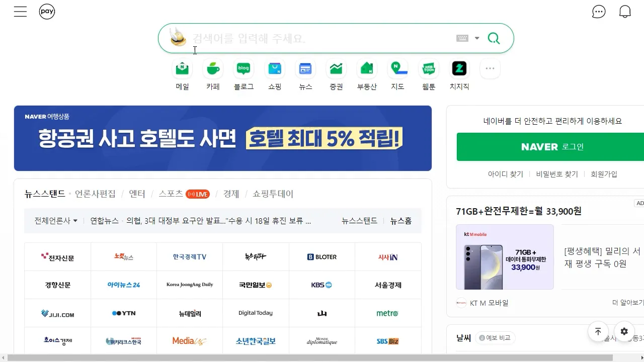The width and height of the screenshot is (644, 362).
Task: Open KBS publisher logo
Action: point(322,285)
